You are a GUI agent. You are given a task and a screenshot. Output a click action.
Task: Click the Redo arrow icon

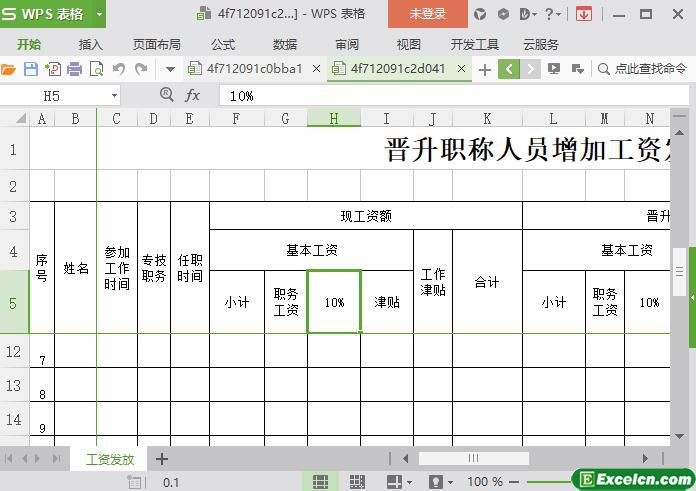tap(141, 69)
